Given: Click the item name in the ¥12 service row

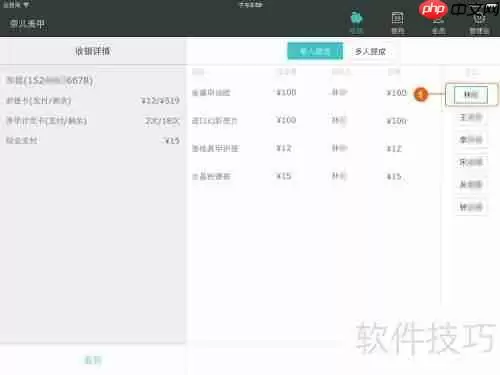Looking at the screenshot, I should pos(215,148).
